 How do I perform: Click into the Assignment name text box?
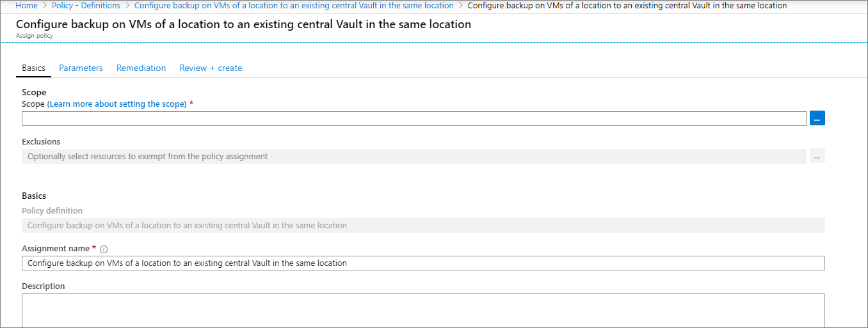coord(422,263)
